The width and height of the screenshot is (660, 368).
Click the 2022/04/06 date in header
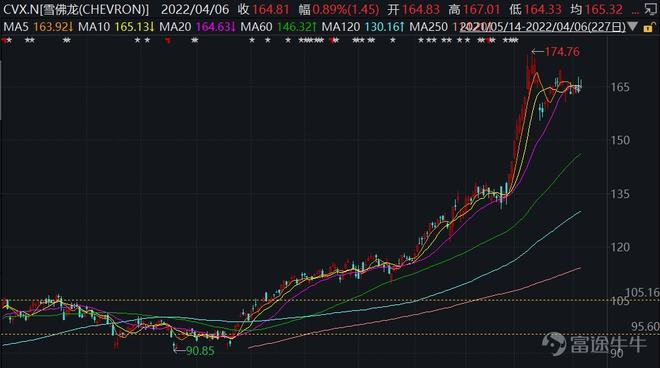(195, 9)
